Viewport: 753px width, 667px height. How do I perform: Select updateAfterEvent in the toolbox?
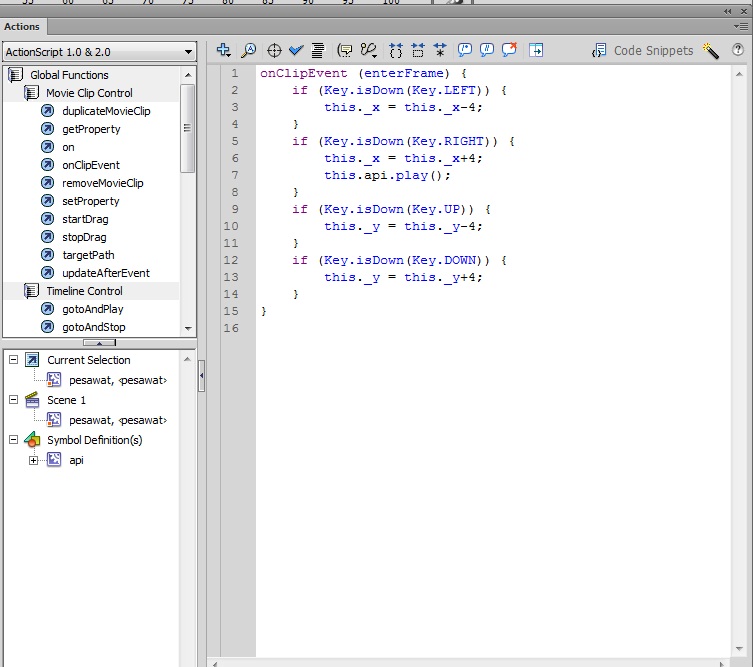coord(106,273)
